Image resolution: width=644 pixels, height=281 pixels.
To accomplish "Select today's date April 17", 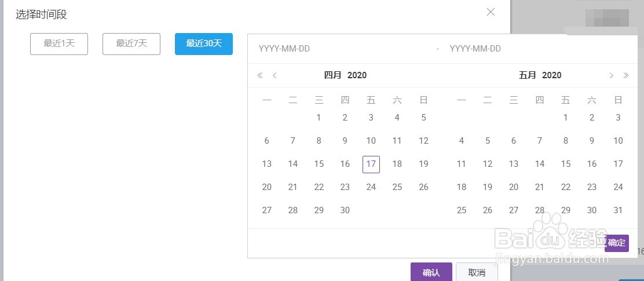I will [371, 164].
